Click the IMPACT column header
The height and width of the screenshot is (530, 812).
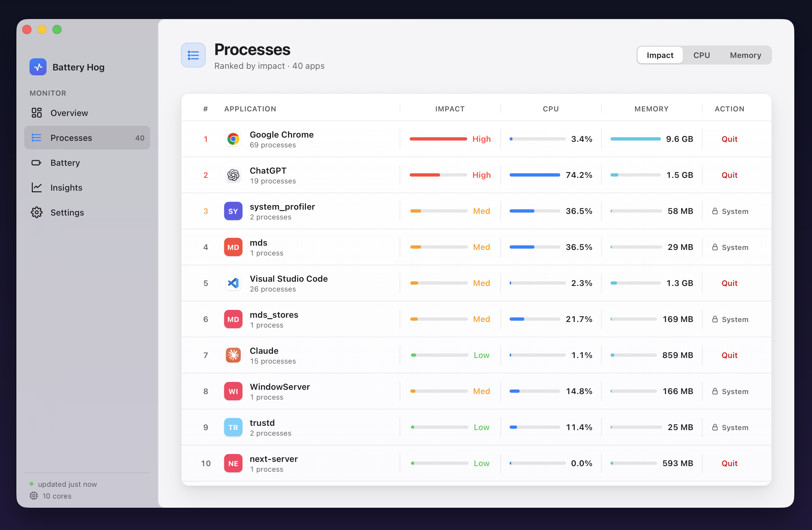click(x=450, y=109)
